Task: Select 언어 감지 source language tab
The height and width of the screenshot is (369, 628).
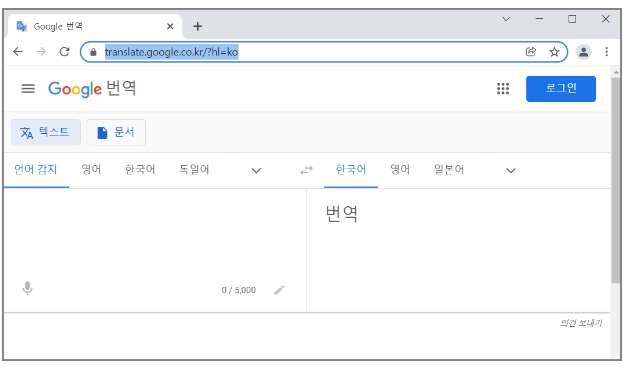Action: click(36, 169)
